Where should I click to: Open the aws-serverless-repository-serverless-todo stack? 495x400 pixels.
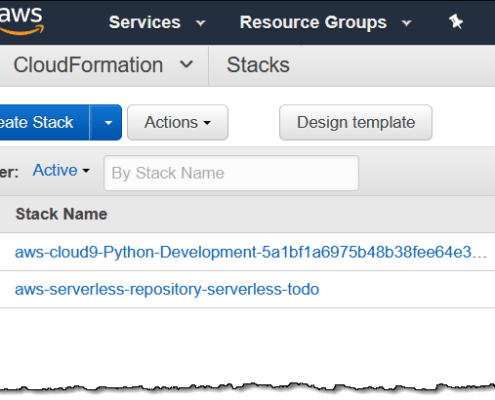[x=167, y=289]
